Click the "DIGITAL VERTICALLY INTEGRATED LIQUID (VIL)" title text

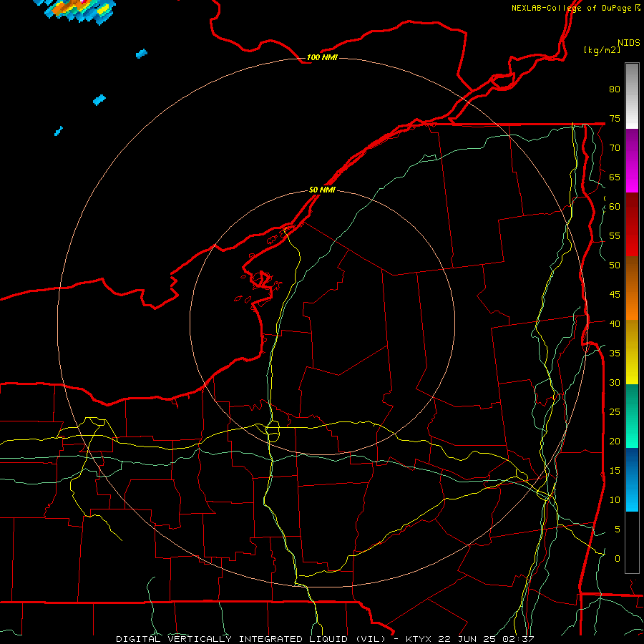(252, 639)
